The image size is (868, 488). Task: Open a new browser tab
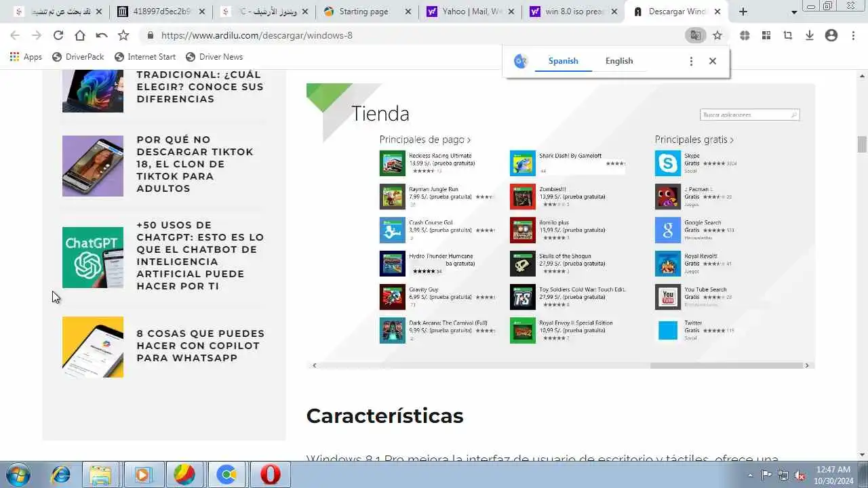pos(743,12)
